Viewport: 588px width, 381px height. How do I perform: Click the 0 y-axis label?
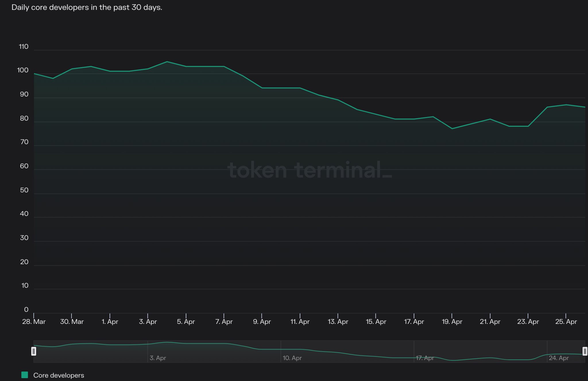(26, 310)
